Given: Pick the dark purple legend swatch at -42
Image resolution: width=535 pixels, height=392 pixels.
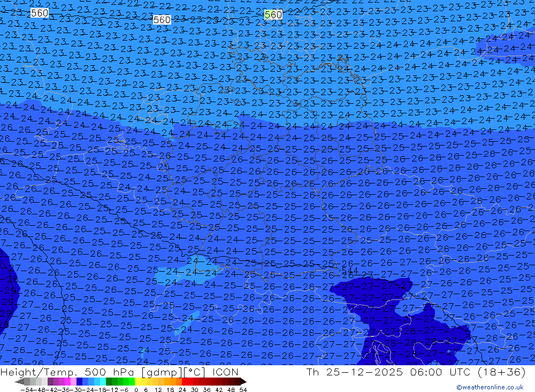Looking at the screenshot, I should click(50, 381).
